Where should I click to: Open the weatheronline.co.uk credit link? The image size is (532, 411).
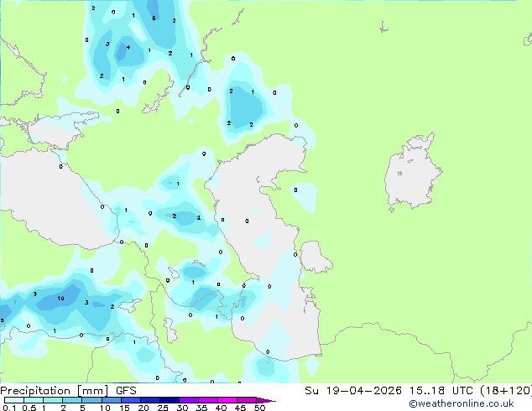pyautogui.click(x=462, y=403)
